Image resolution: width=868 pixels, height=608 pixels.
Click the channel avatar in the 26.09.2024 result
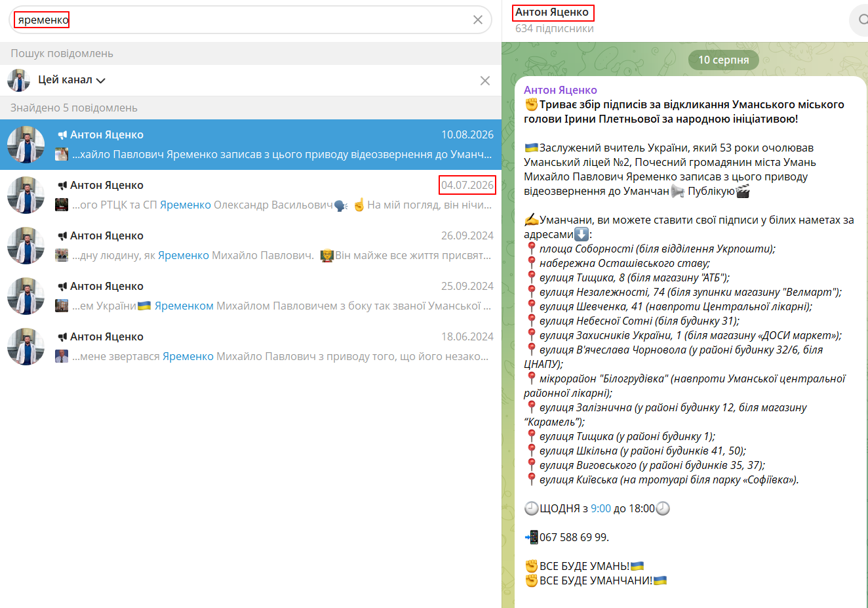26,246
